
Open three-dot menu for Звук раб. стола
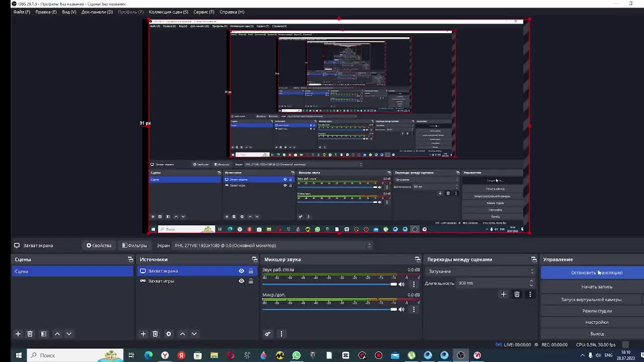click(x=414, y=284)
